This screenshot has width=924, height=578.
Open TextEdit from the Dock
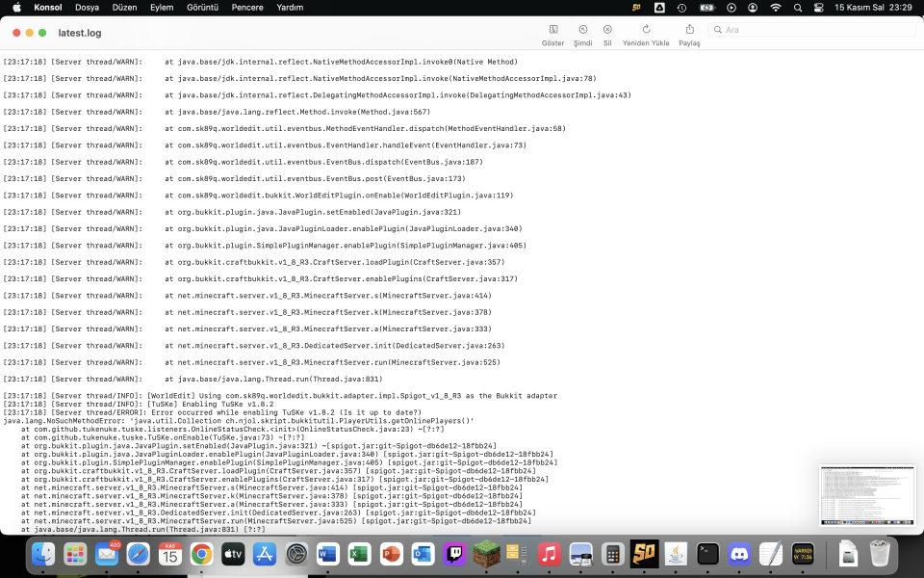(771, 555)
